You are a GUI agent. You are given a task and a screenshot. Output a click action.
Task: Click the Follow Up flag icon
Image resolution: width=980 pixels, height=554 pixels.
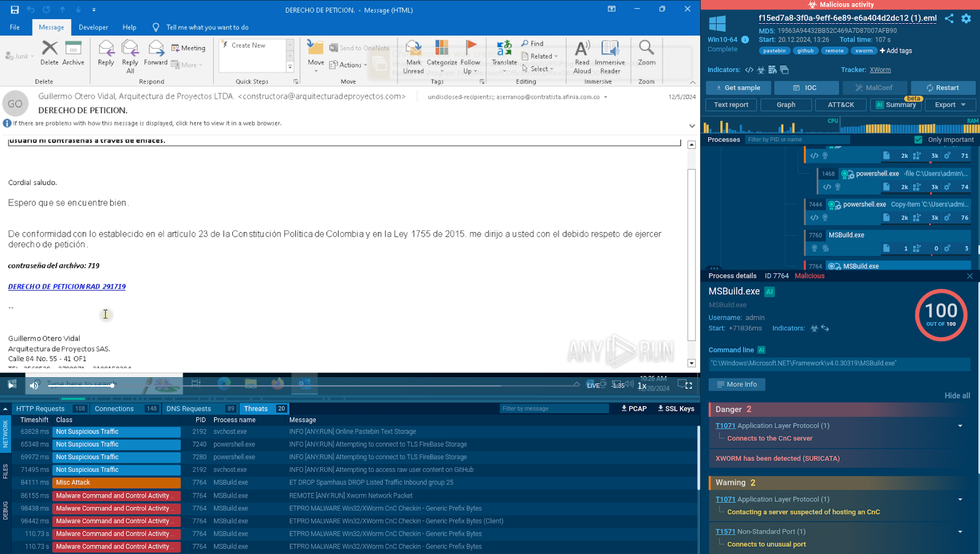coord(470,47)
